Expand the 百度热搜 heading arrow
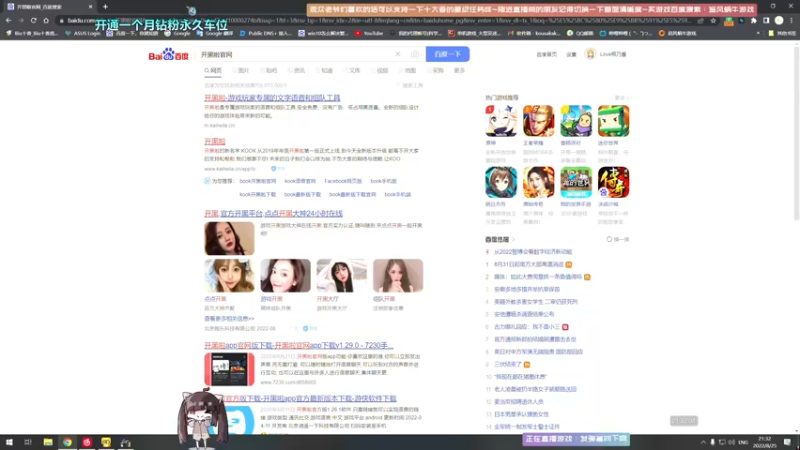Image resolution: width=800 pixels, height=450 pixels. (513, 239)
